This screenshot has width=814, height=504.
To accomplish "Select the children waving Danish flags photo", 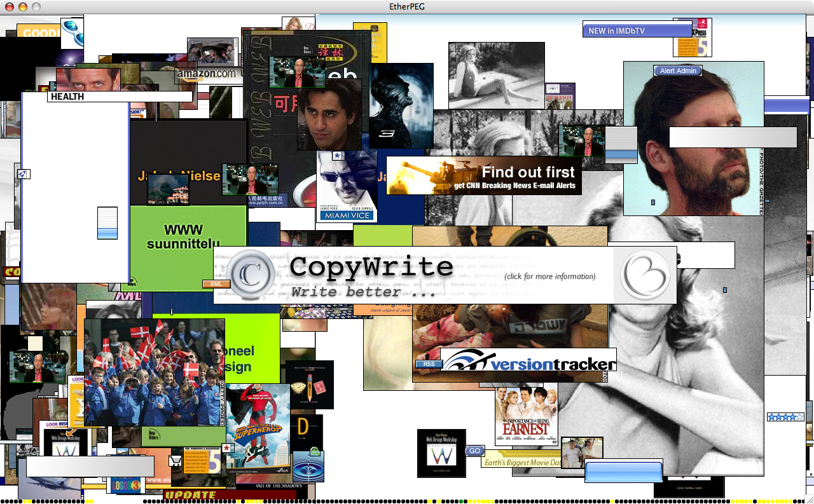I will (x=155, y=372).
